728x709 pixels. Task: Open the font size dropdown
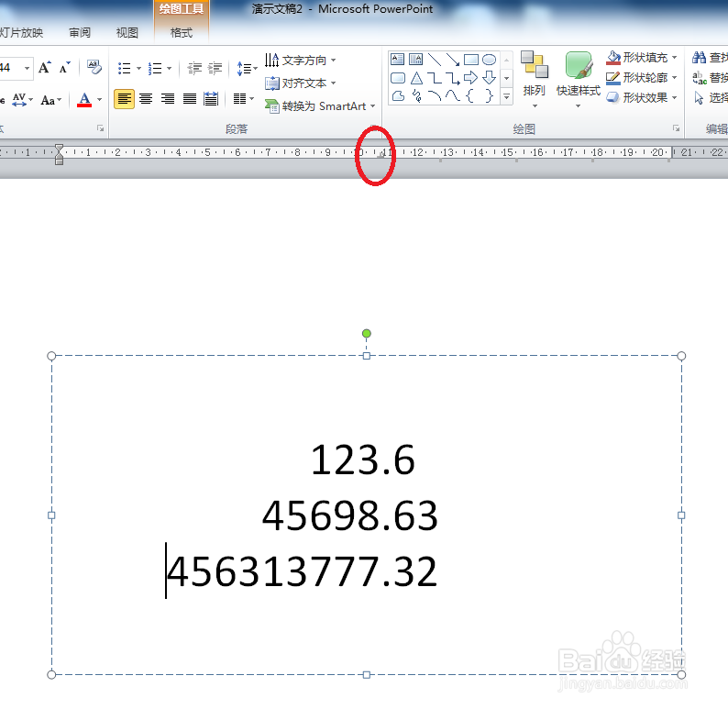(x=27, y=68)
